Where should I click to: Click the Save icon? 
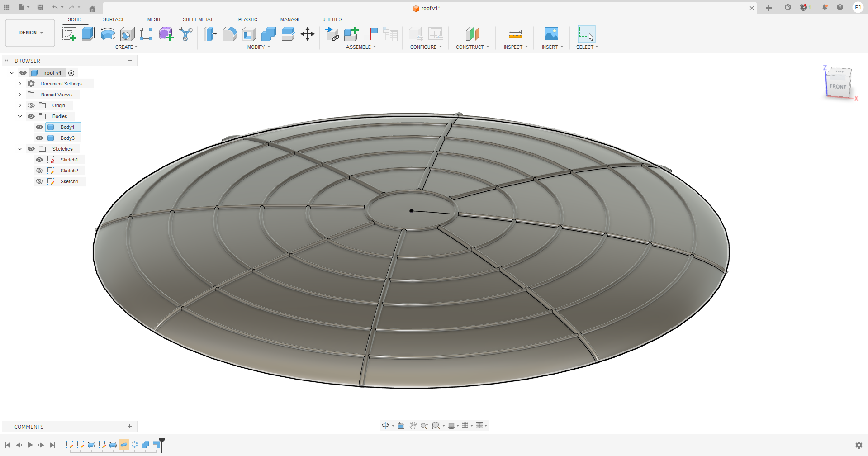pos(40,7)
